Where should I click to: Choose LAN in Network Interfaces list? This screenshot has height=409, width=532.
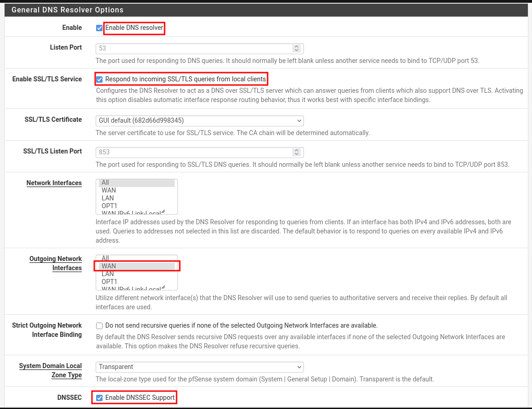(137, 198)
